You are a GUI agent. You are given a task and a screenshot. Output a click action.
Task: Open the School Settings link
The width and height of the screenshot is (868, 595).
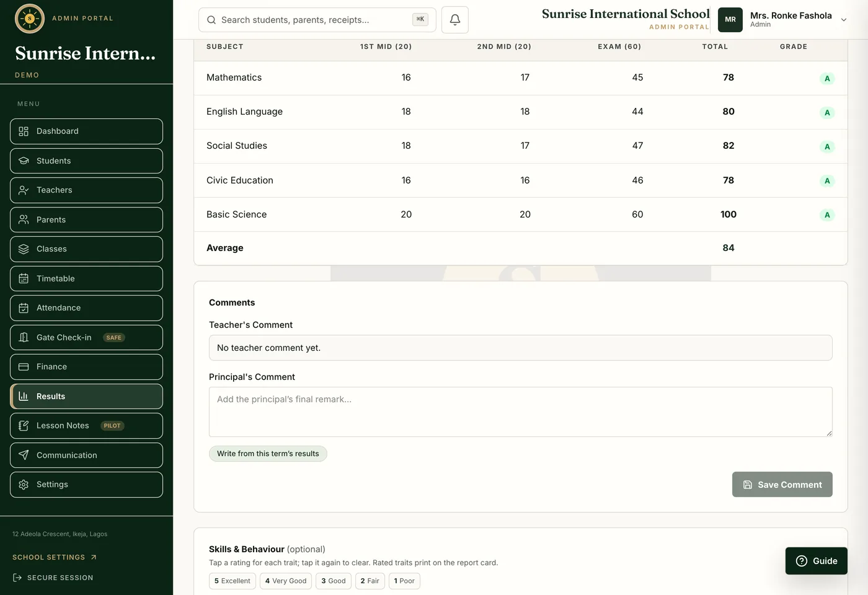click(55, 557)
